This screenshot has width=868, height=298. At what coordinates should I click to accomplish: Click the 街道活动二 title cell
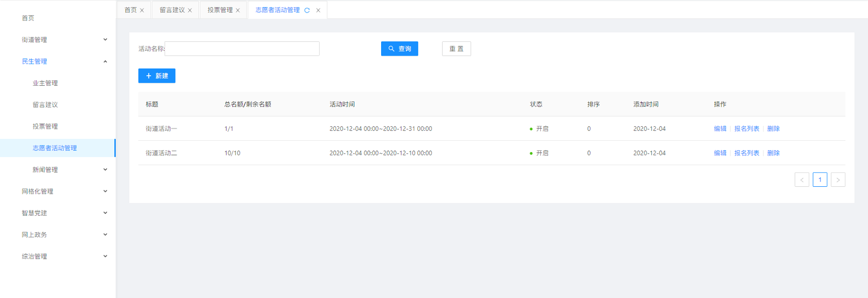pyautogui.click(x=161, y=153)
